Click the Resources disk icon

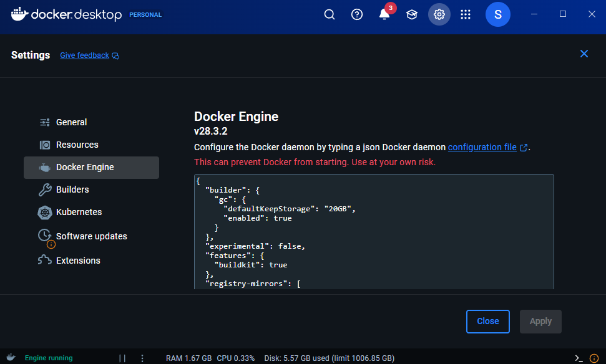(x=45, y=145)
